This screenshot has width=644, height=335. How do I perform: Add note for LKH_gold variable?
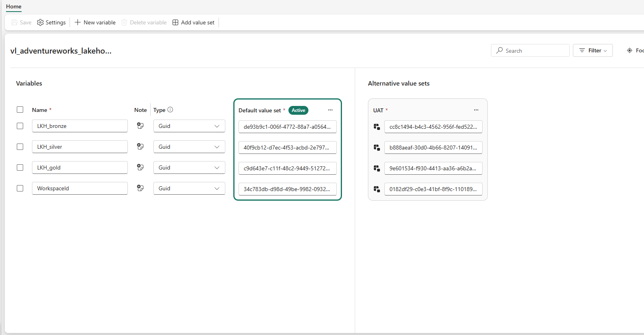tap(140, 167)
